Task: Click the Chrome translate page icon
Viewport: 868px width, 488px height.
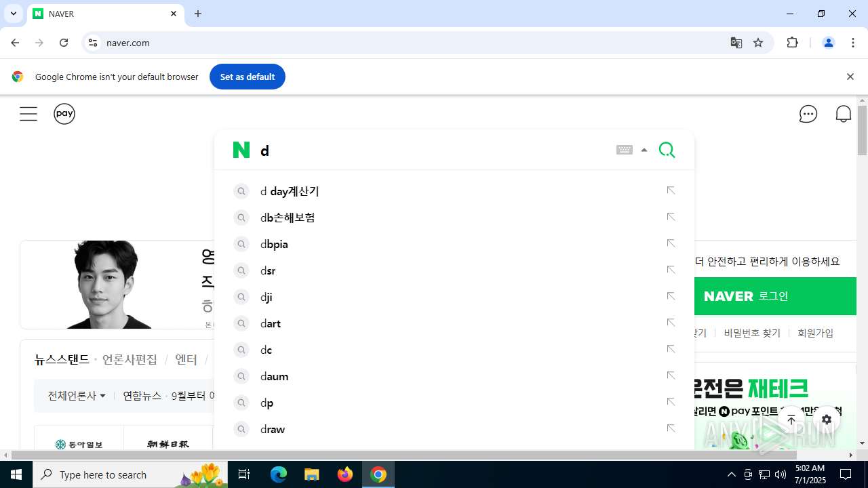Action: pyautogui.click(x=736, y=43)
